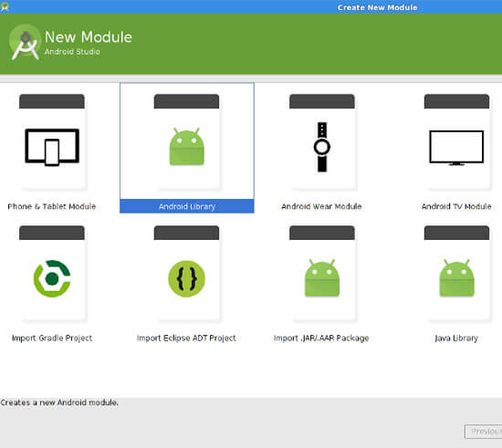Click the 'Create New Module' title bar
The height and width of the screenshot is (448, 502).
click(x=377, y=7)
